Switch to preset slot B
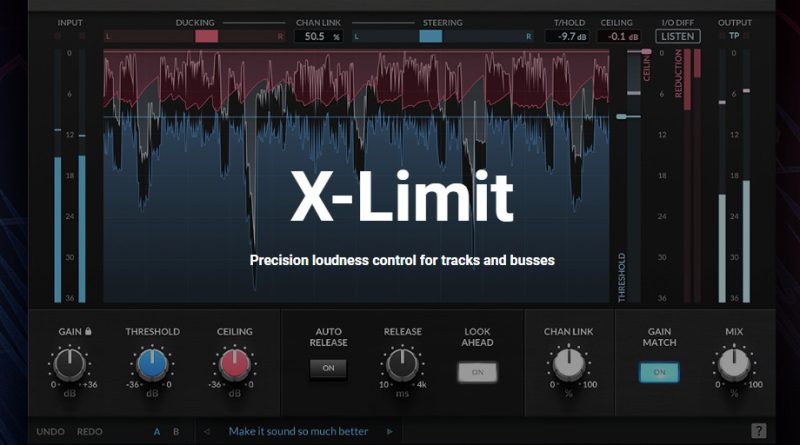 [176, 432]
